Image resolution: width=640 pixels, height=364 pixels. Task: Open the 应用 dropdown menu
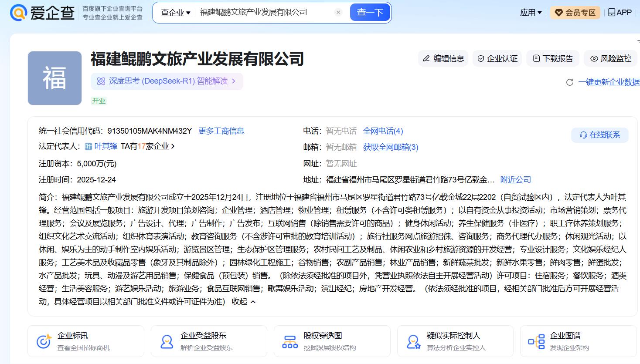(531, 13)
